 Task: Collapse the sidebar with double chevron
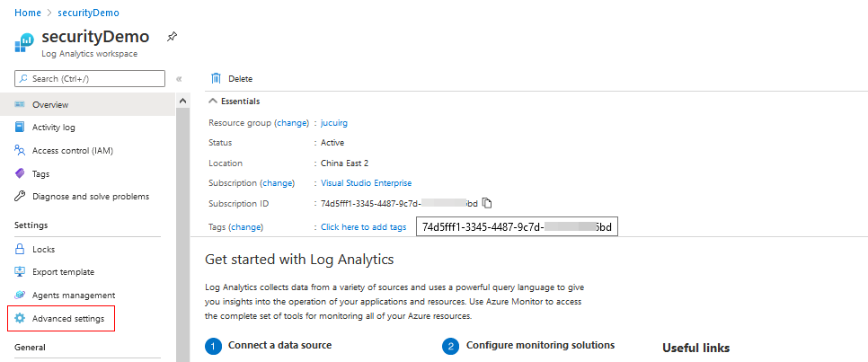point(179,79)
